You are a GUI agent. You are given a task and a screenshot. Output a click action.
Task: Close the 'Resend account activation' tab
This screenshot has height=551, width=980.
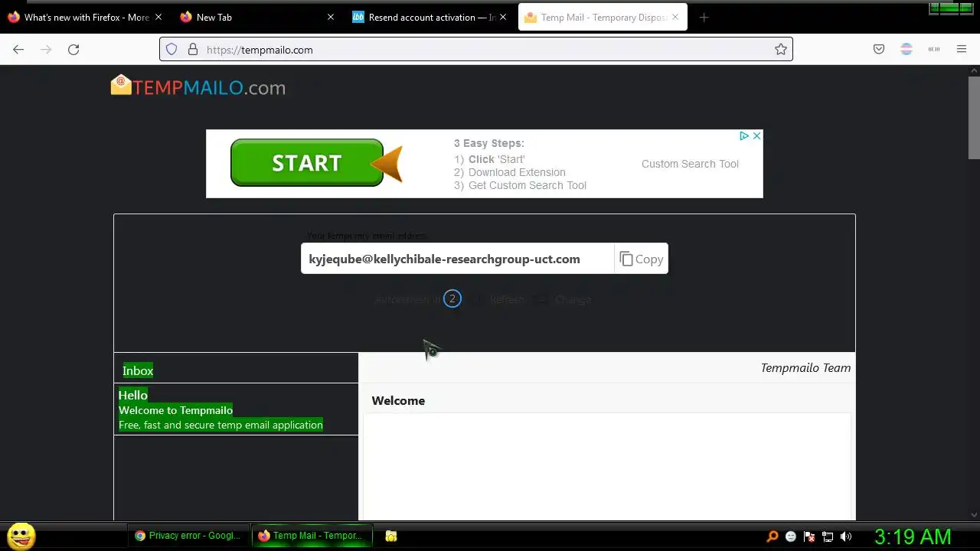[x=503, y=18]
